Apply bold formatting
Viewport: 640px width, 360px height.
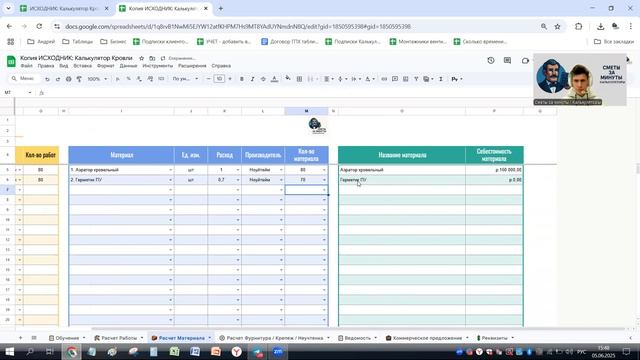click(x=242, y=79)
